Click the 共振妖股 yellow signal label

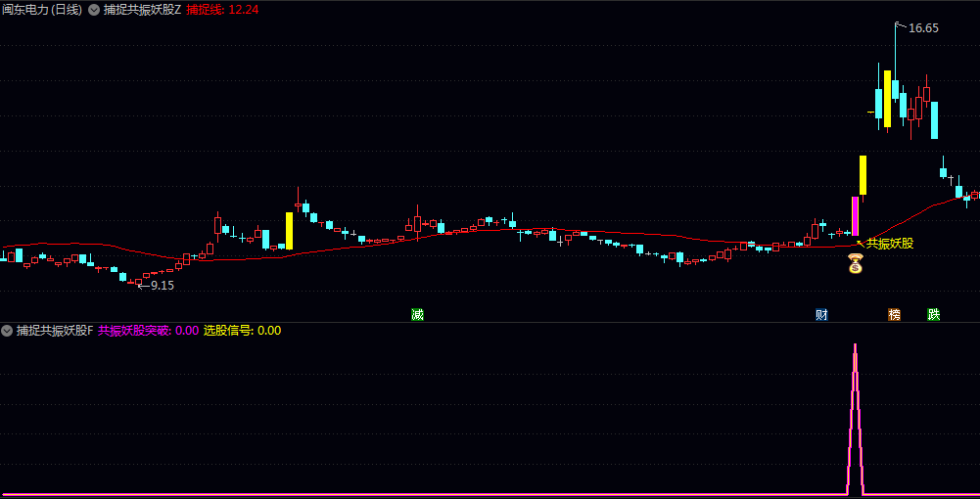890,244
